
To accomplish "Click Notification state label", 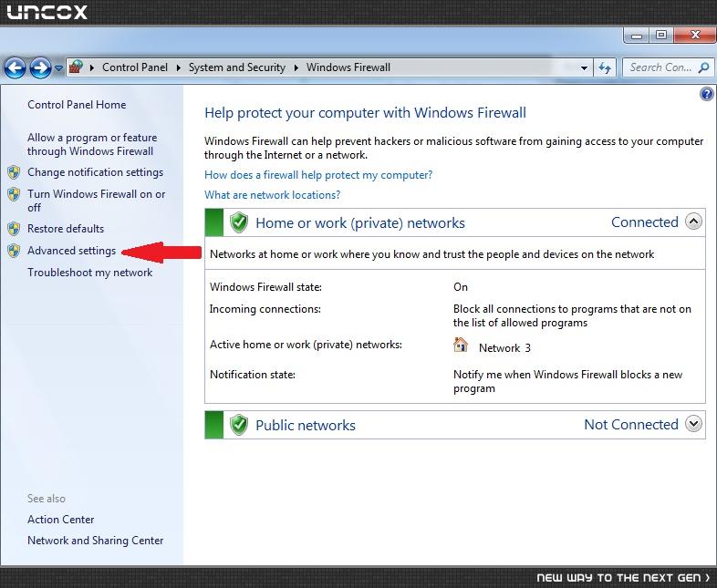I will [x=253, y=375].
